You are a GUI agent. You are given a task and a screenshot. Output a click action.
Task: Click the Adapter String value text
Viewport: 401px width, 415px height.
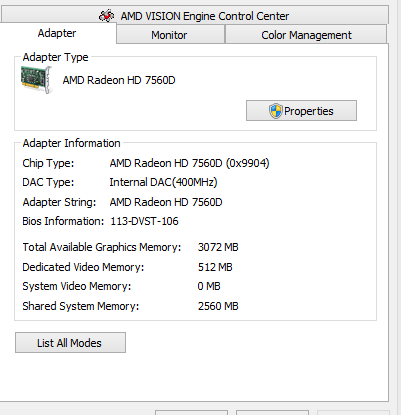(x=166, y=202)
